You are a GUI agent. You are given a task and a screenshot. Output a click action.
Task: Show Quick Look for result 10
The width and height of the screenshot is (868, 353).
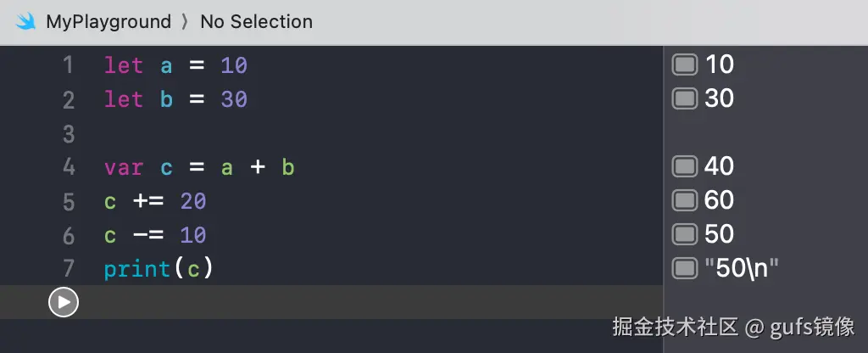pyautogui.click(x=684, y=64)
